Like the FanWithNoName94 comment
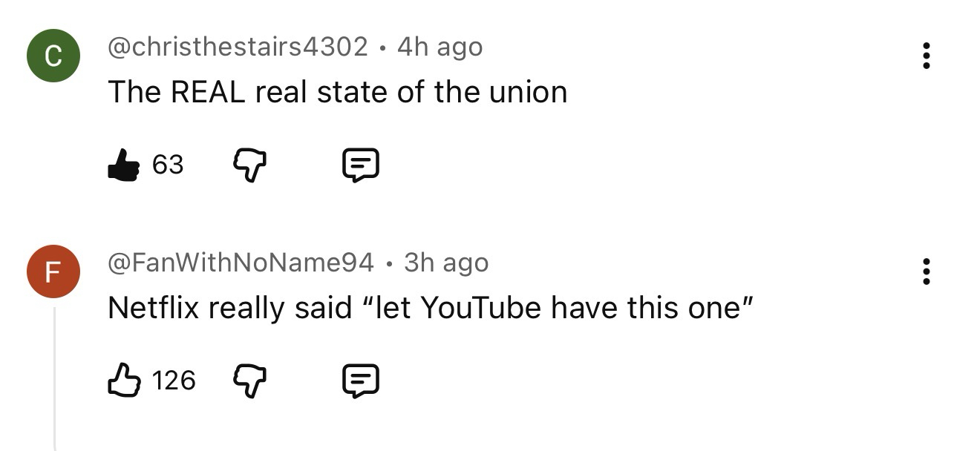This screenshot has width=980, height=451. [x=123, y=381]
